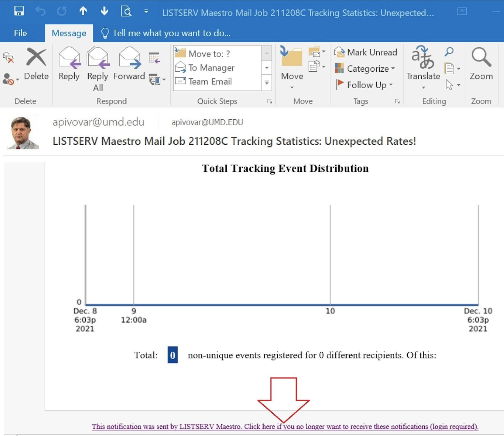Screen dimensions: 504x436
Task: Select the Team Email quick step
Action: coord(217,81)
